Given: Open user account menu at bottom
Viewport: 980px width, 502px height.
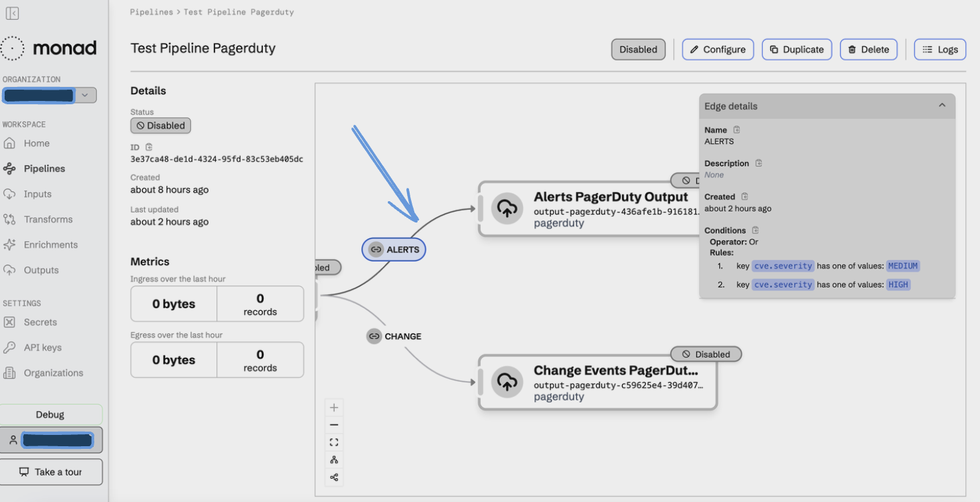Looking at the screenshot, I should tap(51, 440).
